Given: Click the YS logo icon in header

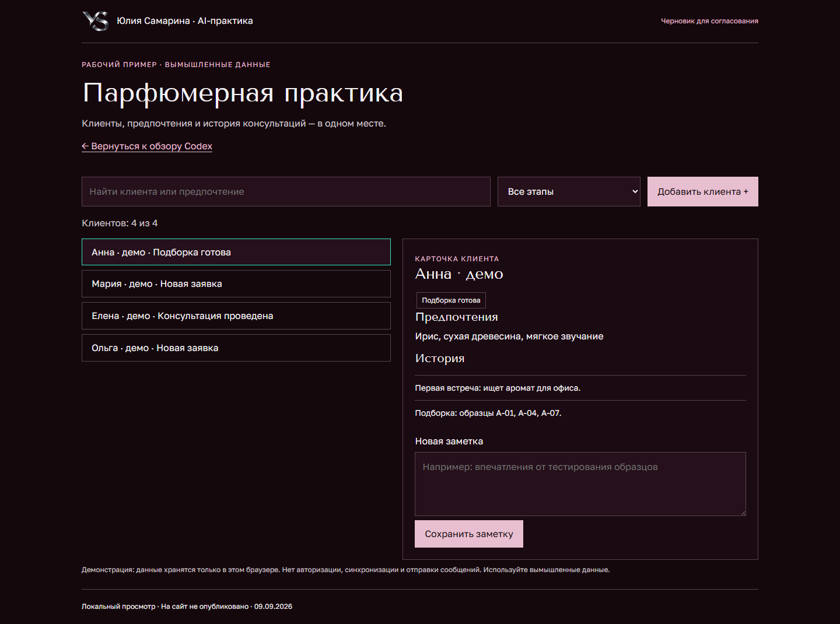Looking at the screenshot, I should coord(96,21).
